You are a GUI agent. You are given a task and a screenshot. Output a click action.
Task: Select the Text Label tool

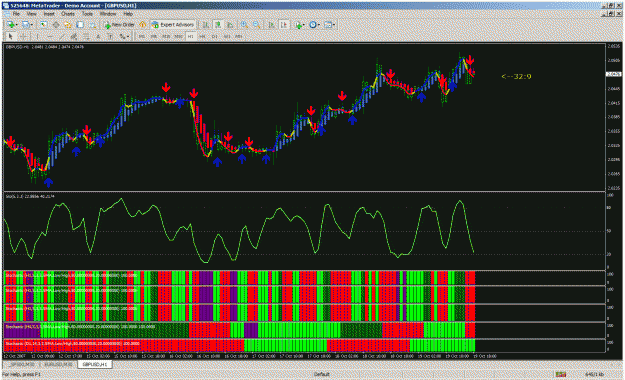[110, 36]
